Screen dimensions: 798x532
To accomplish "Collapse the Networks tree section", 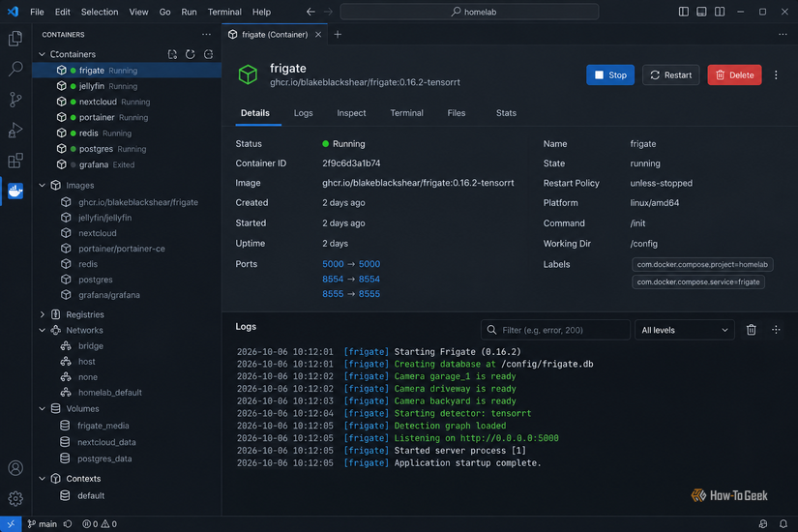I will (x=43, y=330).
